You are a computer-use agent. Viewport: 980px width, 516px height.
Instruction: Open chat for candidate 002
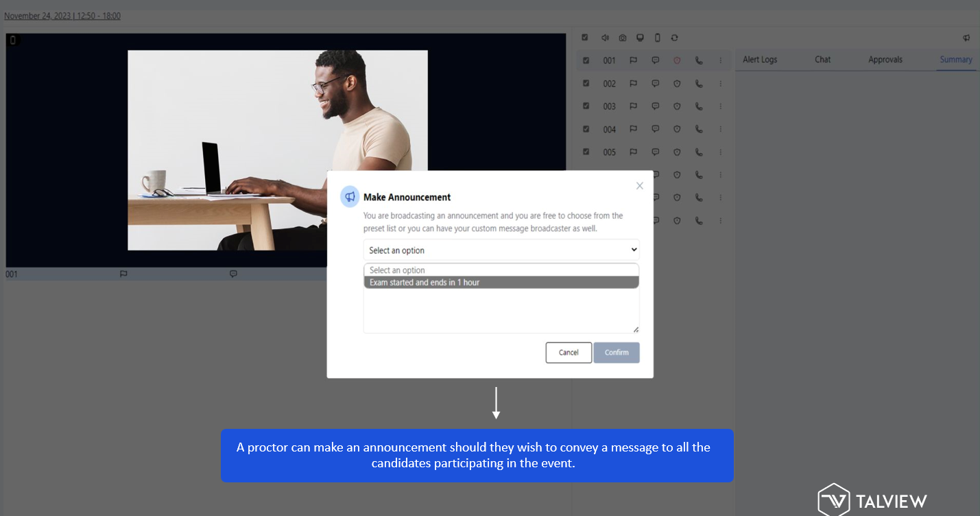[x=655, y=84]
